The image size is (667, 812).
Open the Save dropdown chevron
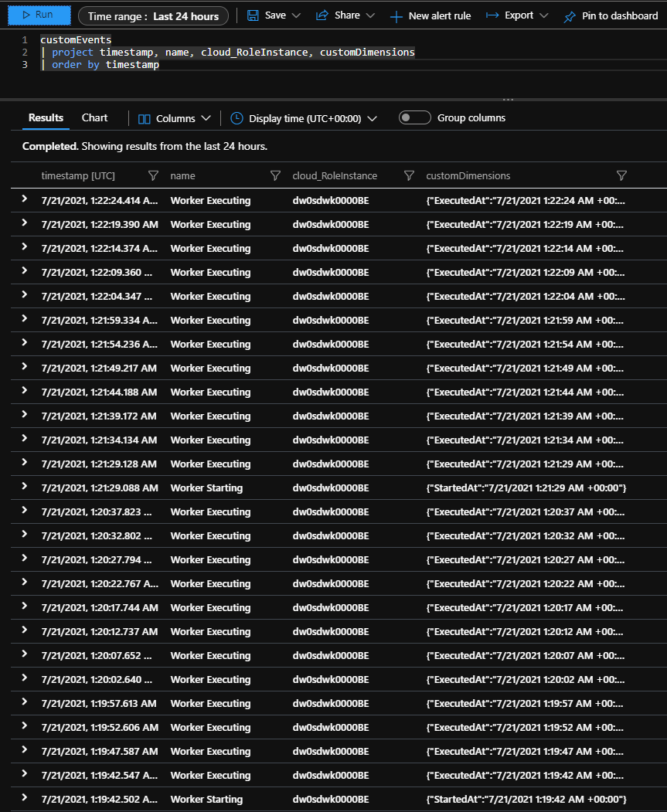coord(296,15)
